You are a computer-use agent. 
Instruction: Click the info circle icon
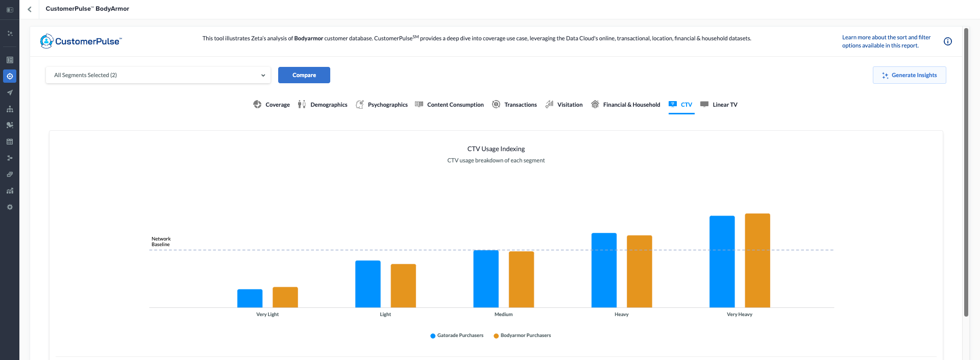point(948,41)
